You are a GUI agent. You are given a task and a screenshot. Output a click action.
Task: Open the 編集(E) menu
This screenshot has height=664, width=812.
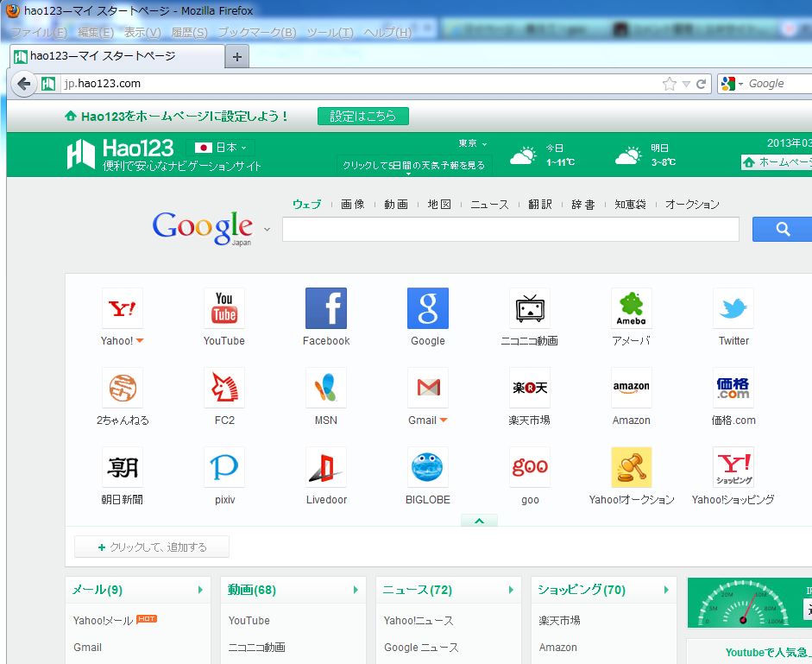coord(96,33)
